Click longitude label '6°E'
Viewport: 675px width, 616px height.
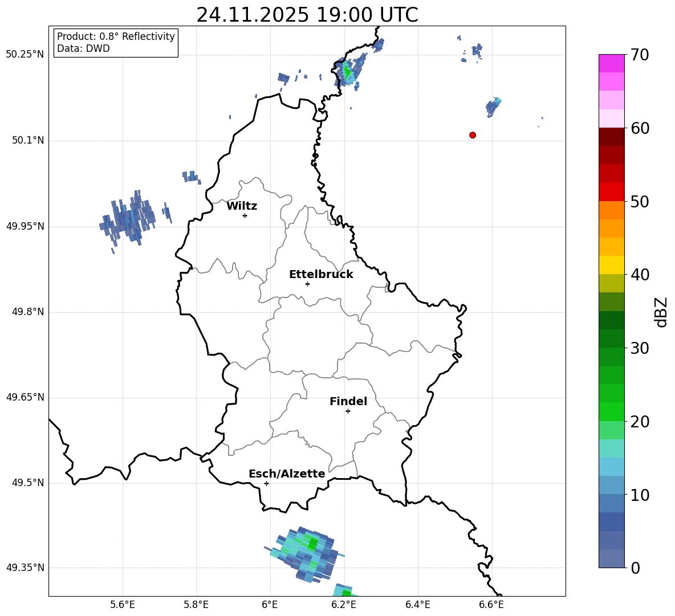(x=270, y=605)
